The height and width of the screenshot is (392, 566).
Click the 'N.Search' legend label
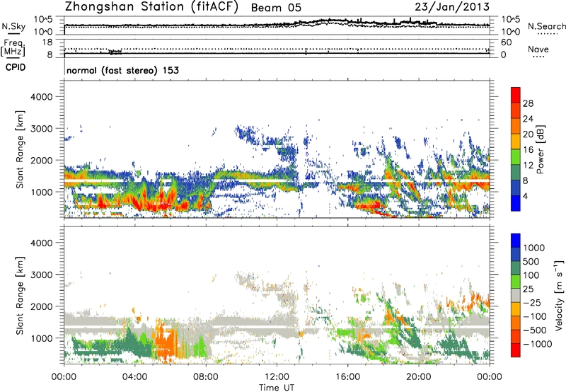pyautogui.click(x=546, y=26)
